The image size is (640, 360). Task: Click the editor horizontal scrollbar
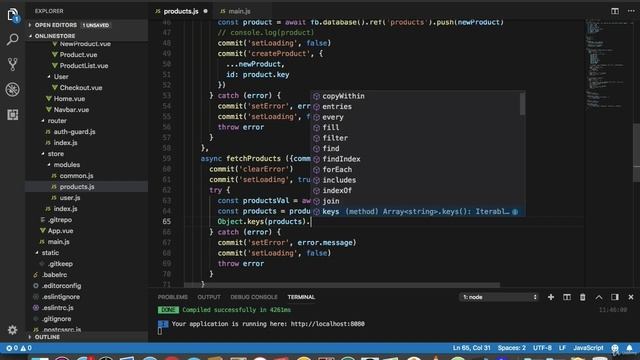click(342, 285)
